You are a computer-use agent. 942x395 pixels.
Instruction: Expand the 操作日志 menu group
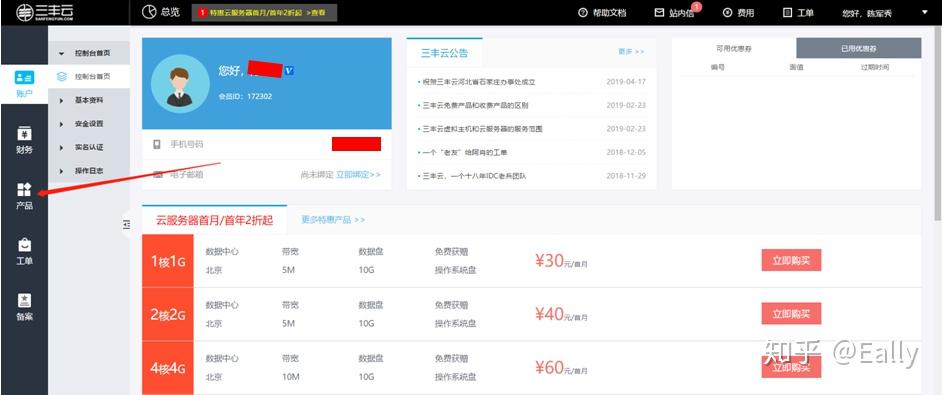[x=61, y=171]
